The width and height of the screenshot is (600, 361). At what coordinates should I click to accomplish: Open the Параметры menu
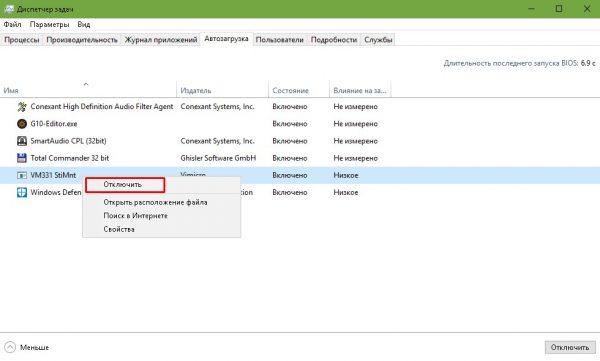(49, 25)
